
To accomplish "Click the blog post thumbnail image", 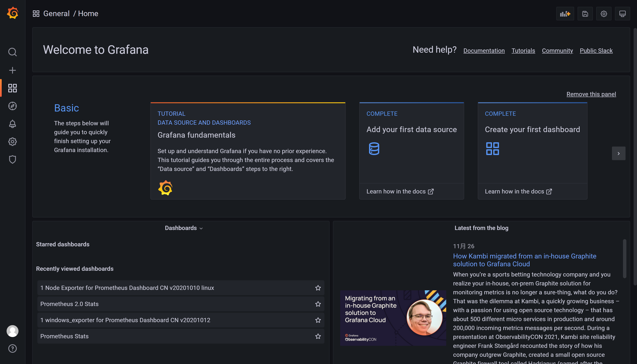I will [393, 318].
